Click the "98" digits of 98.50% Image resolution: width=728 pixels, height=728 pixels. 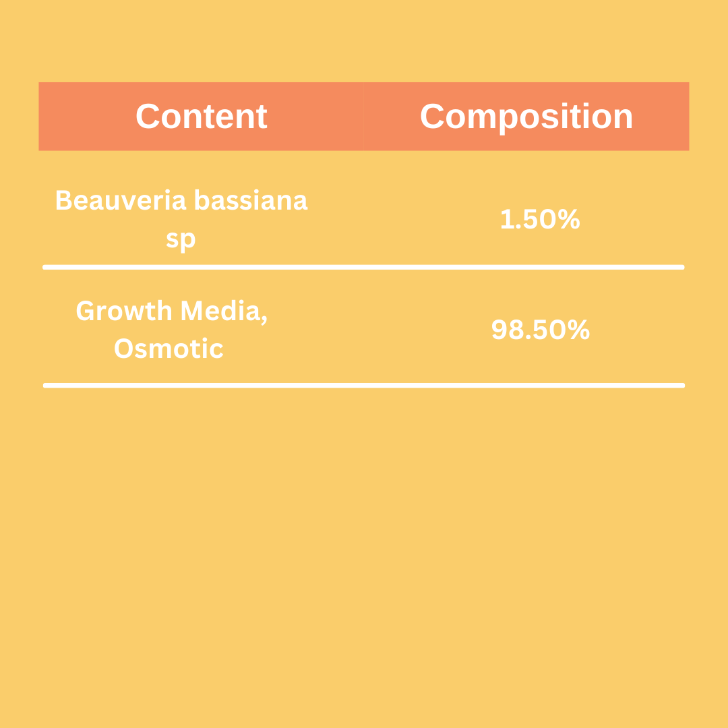(x=508, y=330)
